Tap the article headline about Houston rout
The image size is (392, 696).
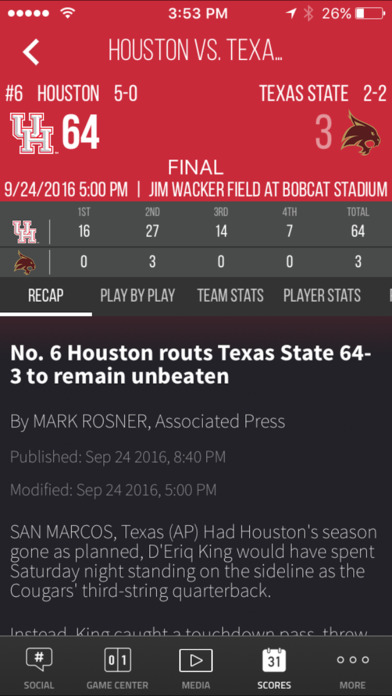click(191, 365)
